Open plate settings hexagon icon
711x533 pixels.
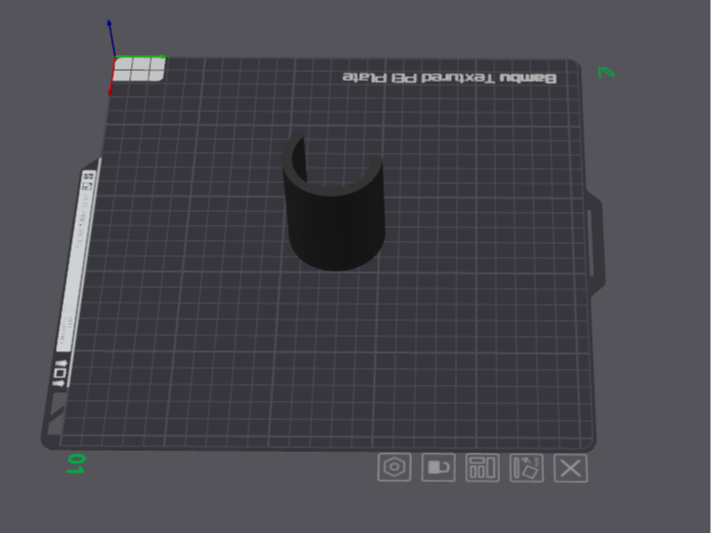[394, 467]
